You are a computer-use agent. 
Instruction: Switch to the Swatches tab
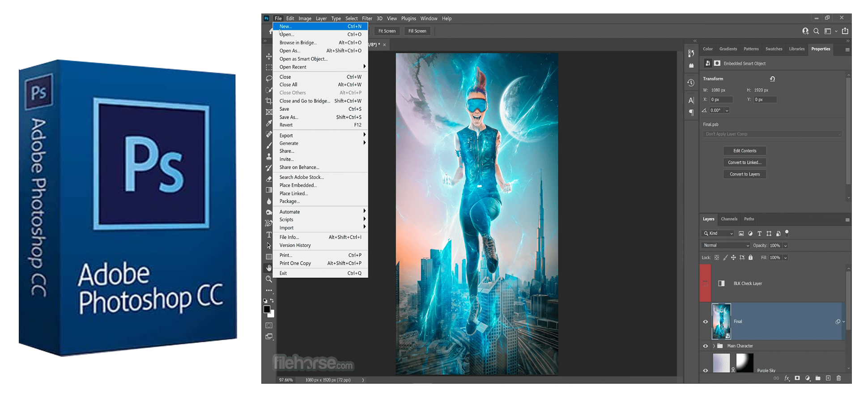(774, 49)
